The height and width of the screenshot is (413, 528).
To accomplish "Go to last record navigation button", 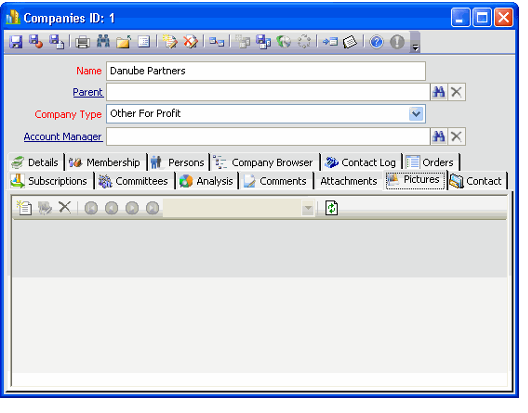I will 153,208.
